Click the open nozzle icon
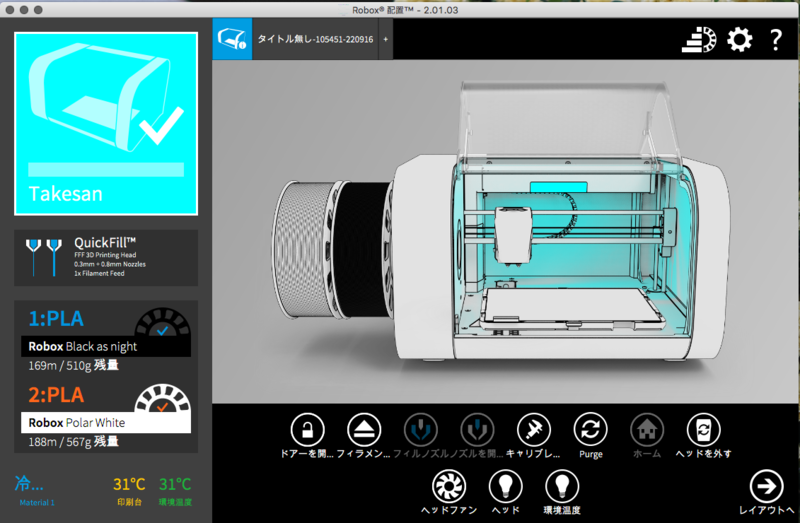 pos(477,430)
